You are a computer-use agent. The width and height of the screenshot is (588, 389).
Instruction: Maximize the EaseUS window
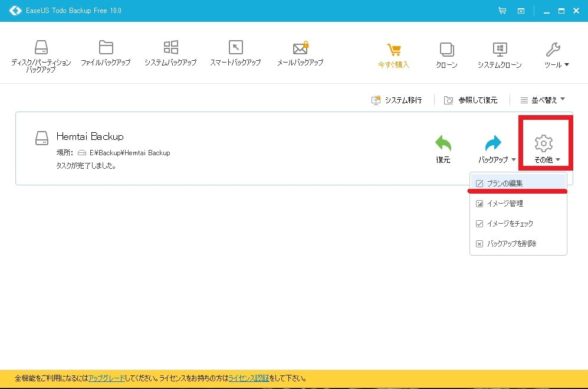pos(561,11)
